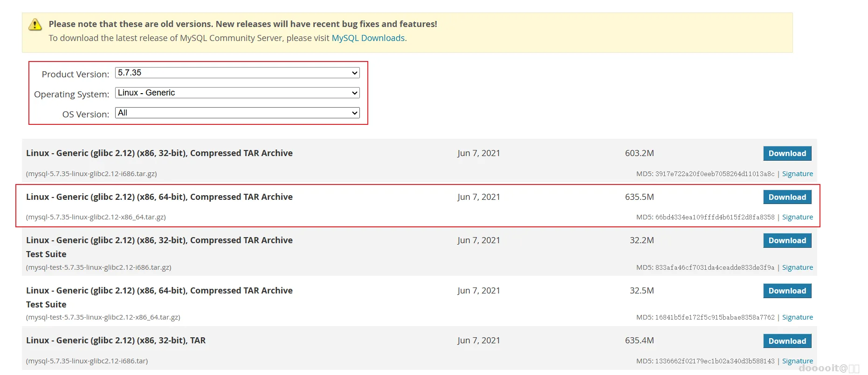The width and height of the screenshot is (868, 375).
Task: Click the mysql-test-5.7.35 x86_64 filename text
Action: (103, 317)
